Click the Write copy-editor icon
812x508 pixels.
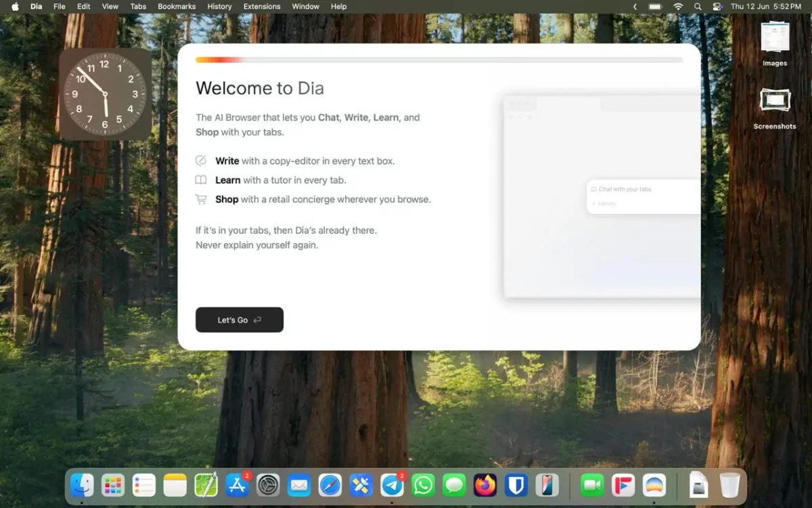pos(201,161)
